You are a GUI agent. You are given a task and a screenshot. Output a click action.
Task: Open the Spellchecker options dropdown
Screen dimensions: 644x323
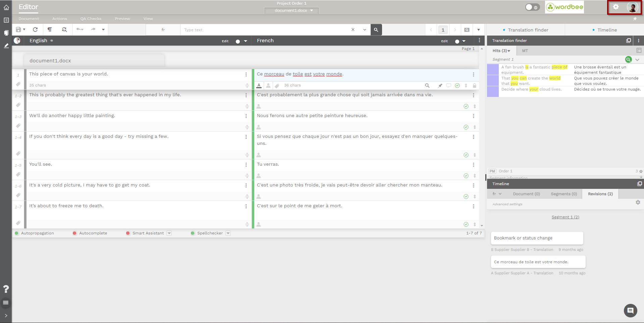click(228, 233)
